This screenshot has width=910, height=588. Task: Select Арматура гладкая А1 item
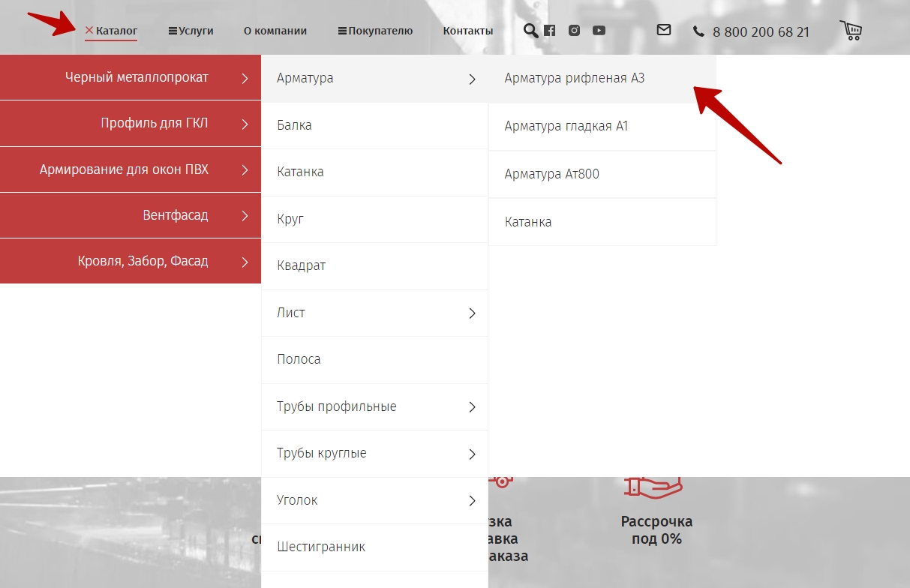coord(566,126)
